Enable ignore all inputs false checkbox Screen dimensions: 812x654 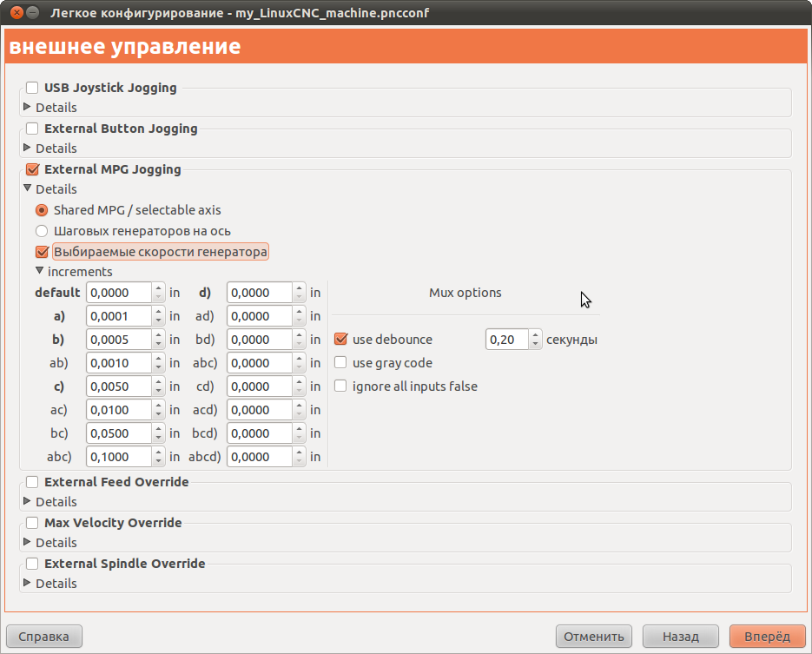(340, 386)
